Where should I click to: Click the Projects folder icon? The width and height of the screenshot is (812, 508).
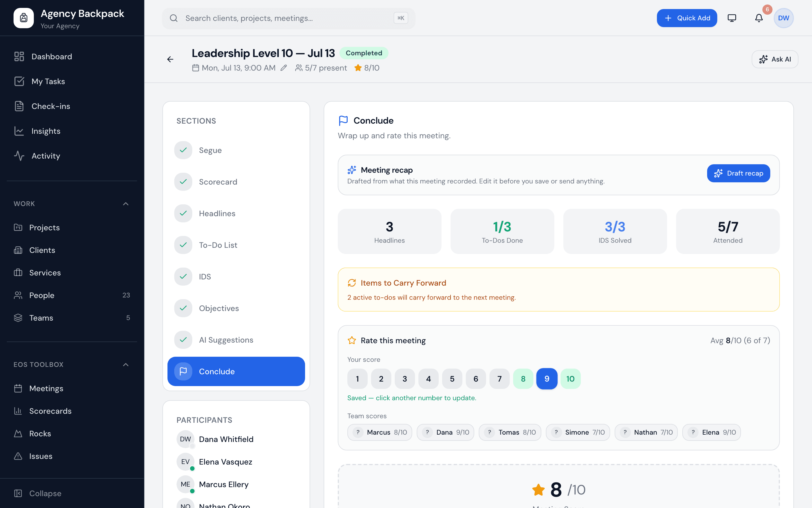tap(18, 227)
